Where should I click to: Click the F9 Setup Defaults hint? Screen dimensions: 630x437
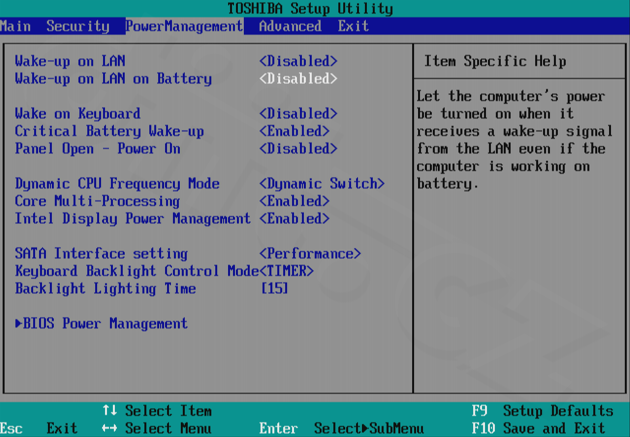[542, 411]
